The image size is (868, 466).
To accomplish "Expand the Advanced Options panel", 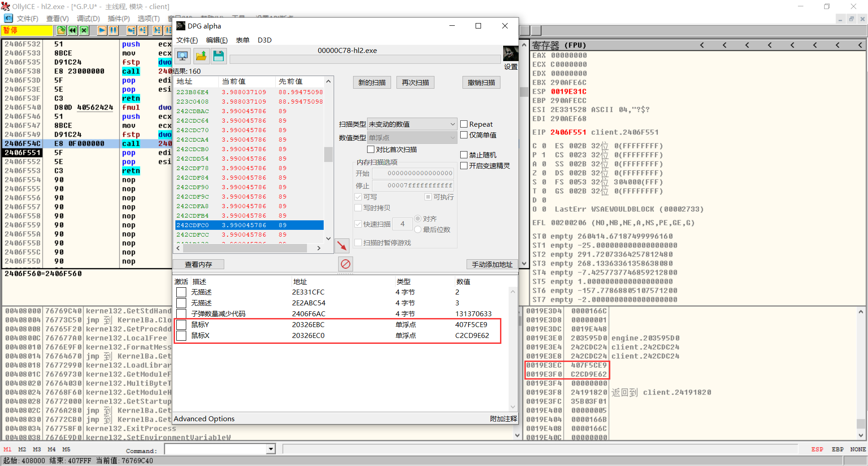I will click(x=204, y=418).
